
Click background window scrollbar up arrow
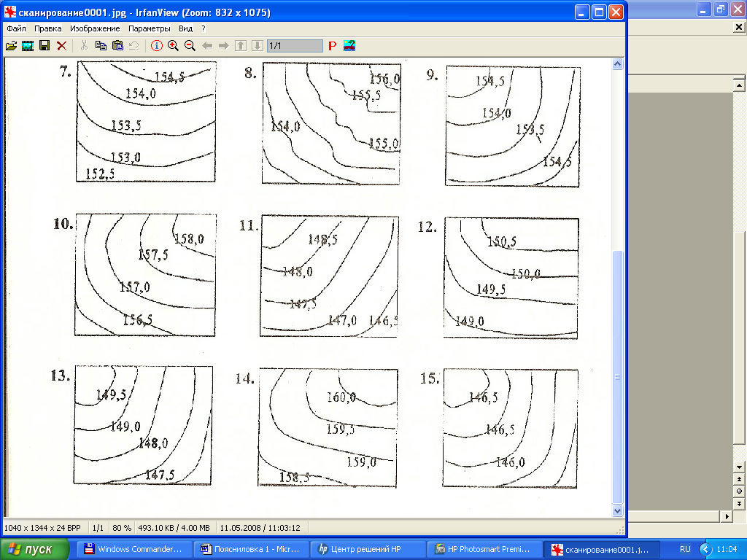[739, 86]
